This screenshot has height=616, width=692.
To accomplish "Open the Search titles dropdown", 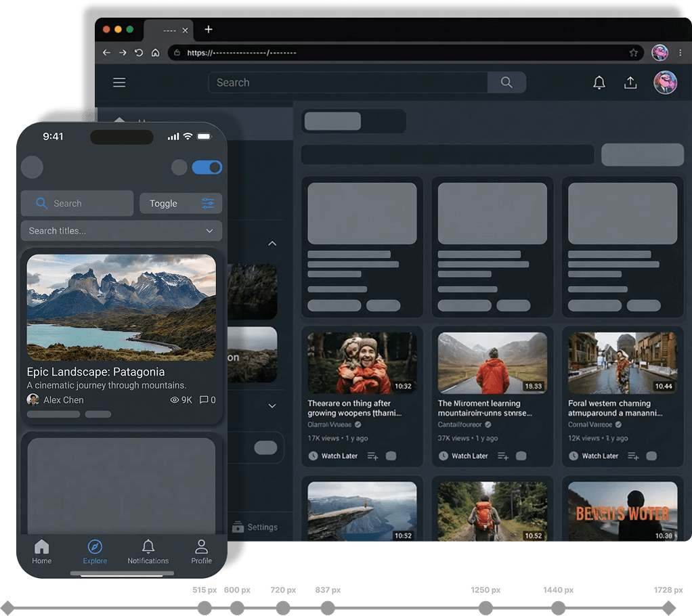I will click(121, 231).
